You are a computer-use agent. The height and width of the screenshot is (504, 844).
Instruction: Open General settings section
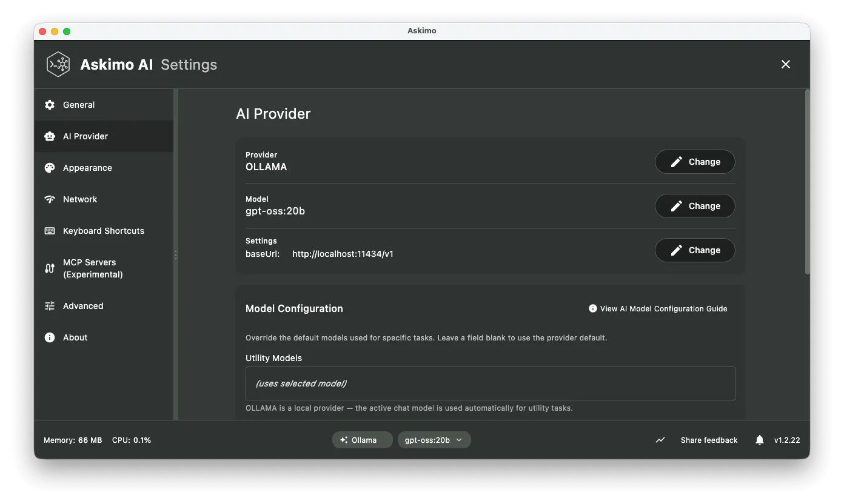click(x=104, y=105)
